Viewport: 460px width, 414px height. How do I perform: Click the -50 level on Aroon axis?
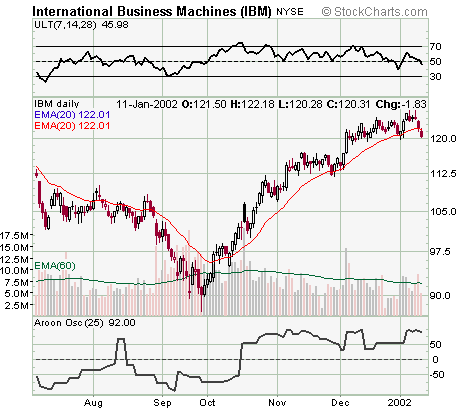(x=437, y=375)
